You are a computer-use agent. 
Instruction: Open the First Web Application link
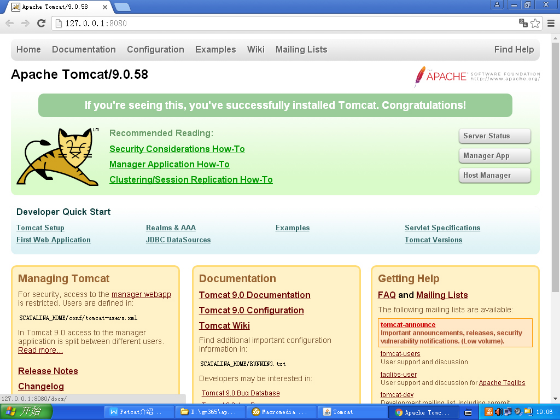pyautogui.click(x=54, y=240)
